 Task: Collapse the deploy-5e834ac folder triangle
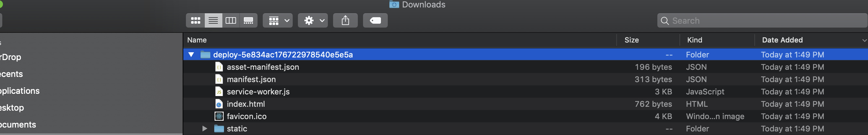(x=191, y=55)
